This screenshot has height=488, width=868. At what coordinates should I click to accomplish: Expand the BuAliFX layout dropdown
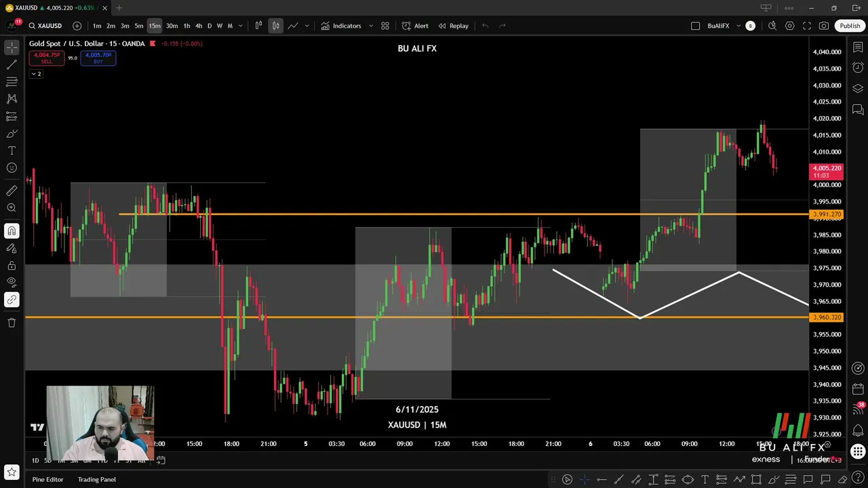click(738, 26)
